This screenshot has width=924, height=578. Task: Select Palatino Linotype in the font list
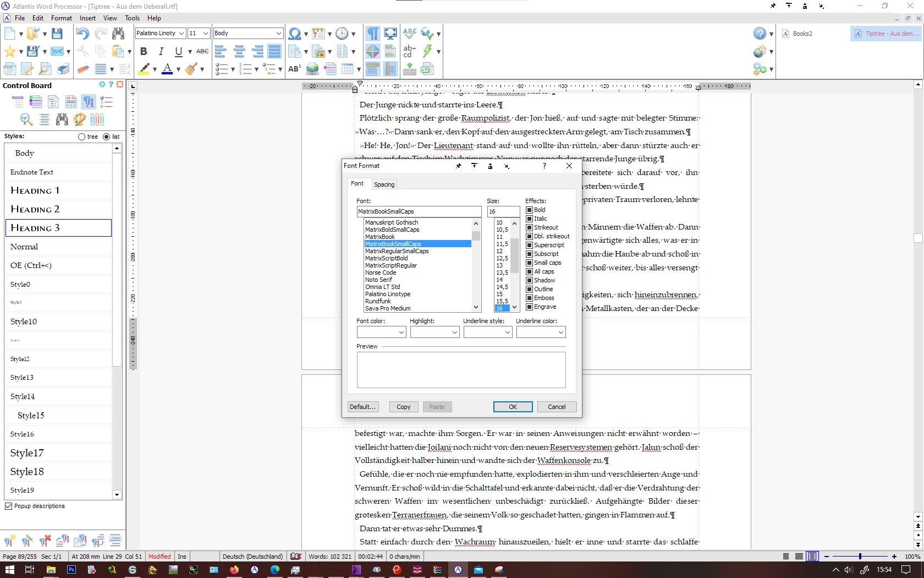click(388, 294)
